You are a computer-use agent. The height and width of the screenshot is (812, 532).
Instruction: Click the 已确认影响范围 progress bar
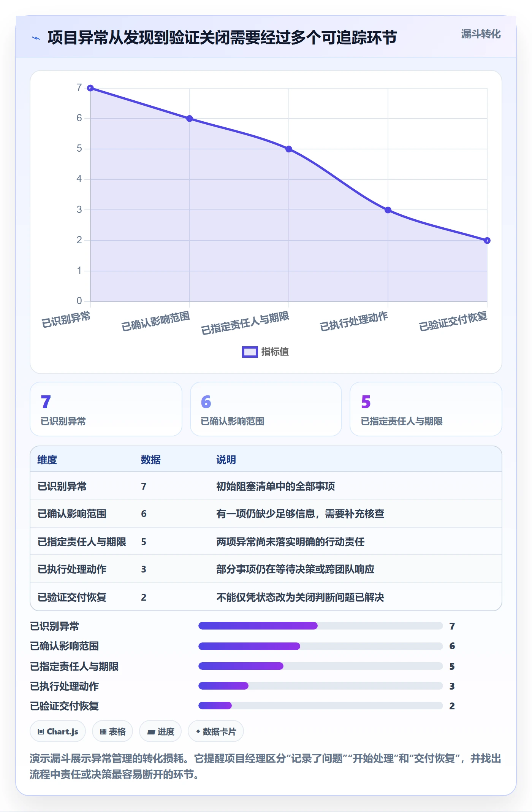pyautogui.click(x=321, y=646)
